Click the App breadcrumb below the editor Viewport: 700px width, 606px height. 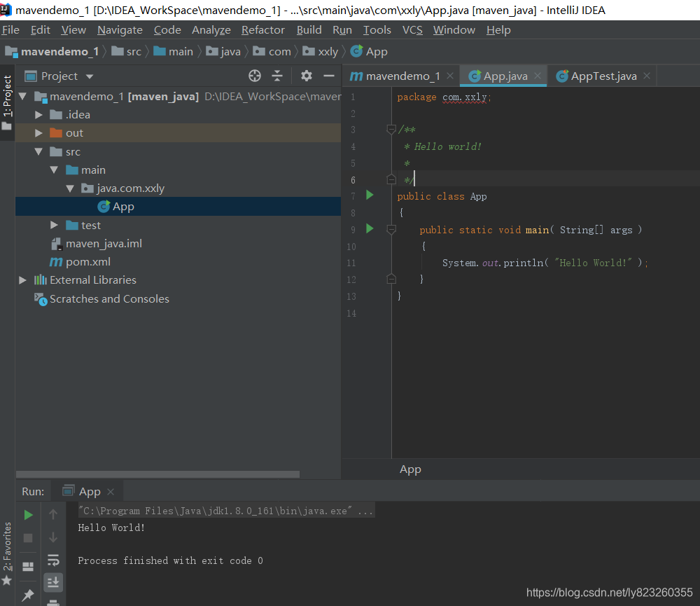pyautogui.click(x=410, y=469)
